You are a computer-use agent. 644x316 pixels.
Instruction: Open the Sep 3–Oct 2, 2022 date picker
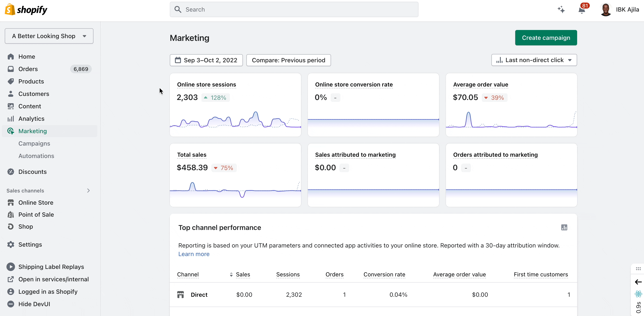pos(206,60)
